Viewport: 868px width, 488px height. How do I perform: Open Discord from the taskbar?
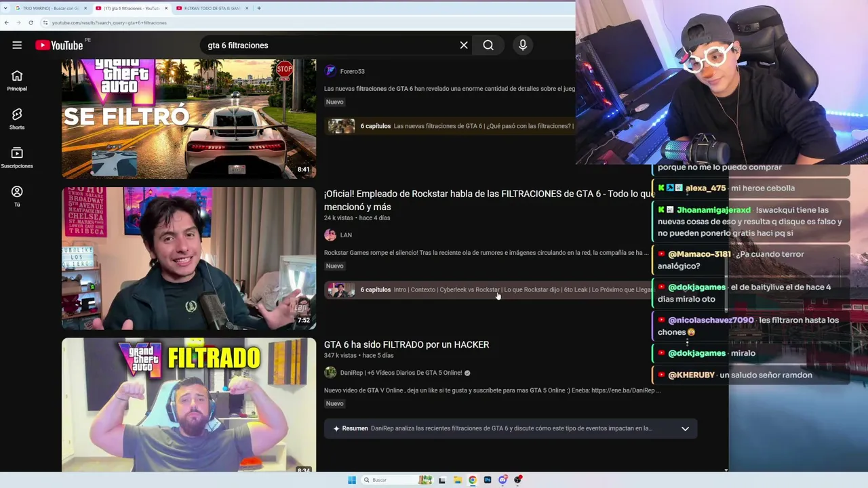[502, 480]
